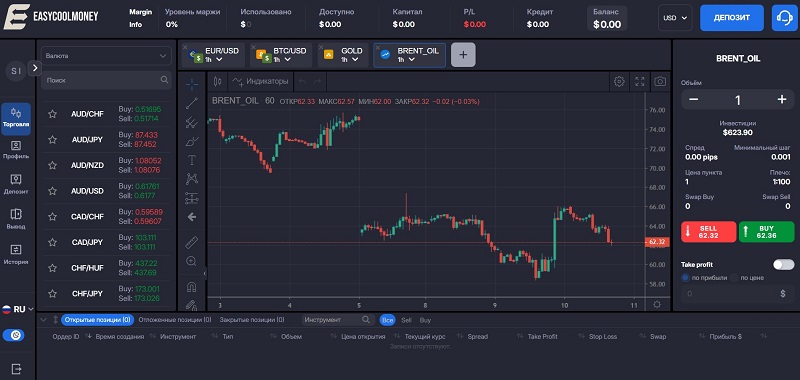Switch chart to fullscreen mode
This screenshot has height=380, width=800.
click(640, 81)
